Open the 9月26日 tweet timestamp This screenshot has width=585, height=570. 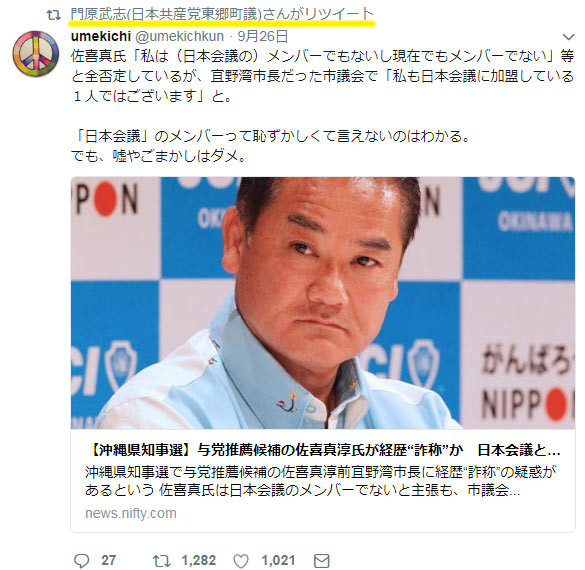[x=263, y=36]
